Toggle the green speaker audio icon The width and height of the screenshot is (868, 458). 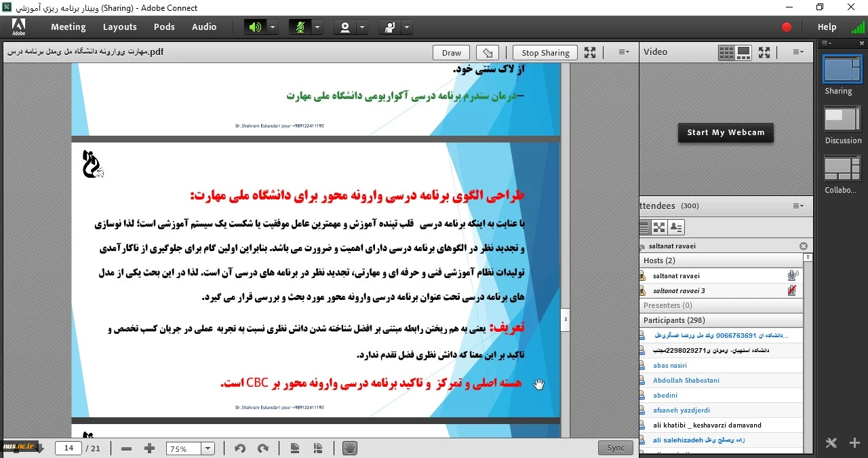(x=255, y=27)
